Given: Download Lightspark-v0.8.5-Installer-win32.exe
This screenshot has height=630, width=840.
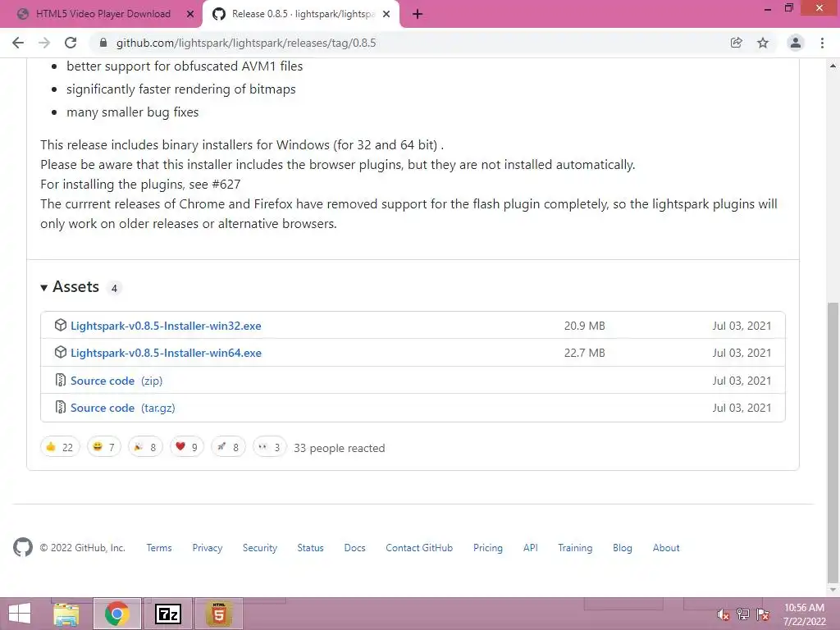Looking at the screenshot, I should click(166, 326).
